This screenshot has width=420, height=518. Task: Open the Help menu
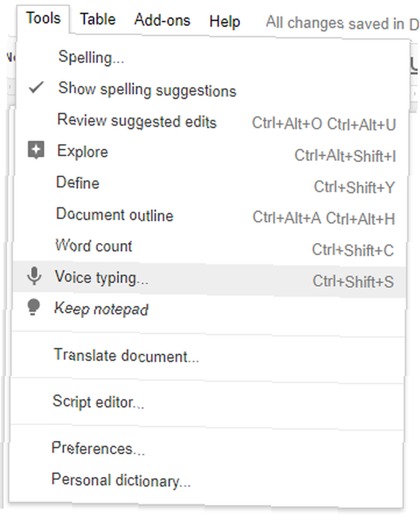click(225, 22)
